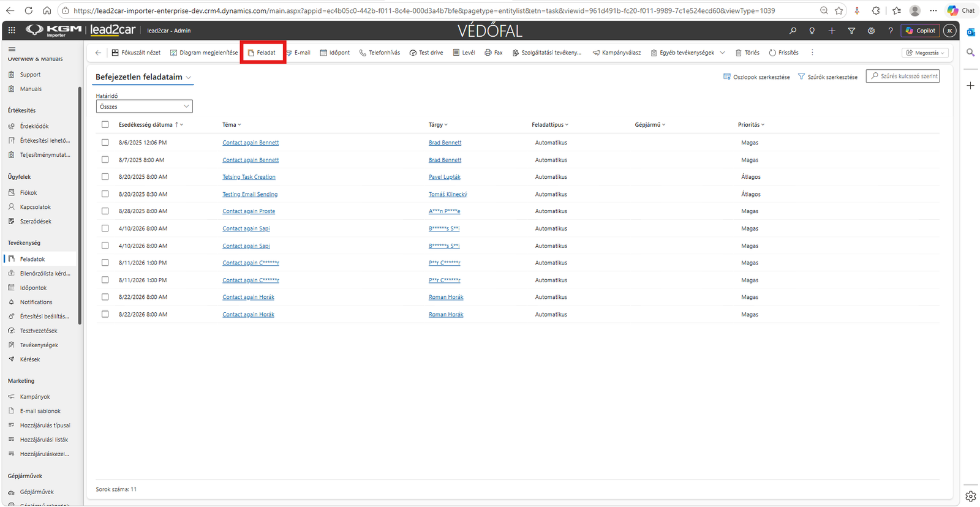Open the Dynamics app launcher waffle icon

pyautogui.click(x=12, y=31)
